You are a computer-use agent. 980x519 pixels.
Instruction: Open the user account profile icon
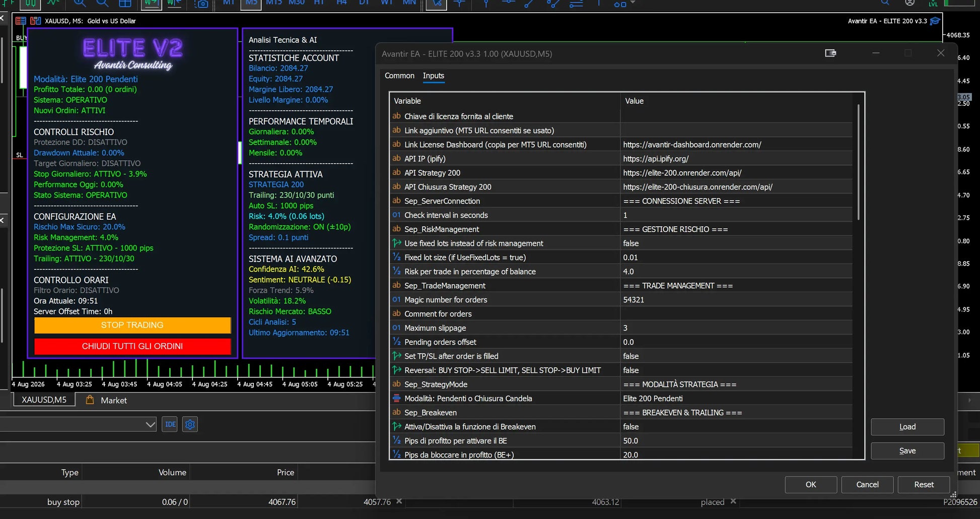click(x=909, y=3)
